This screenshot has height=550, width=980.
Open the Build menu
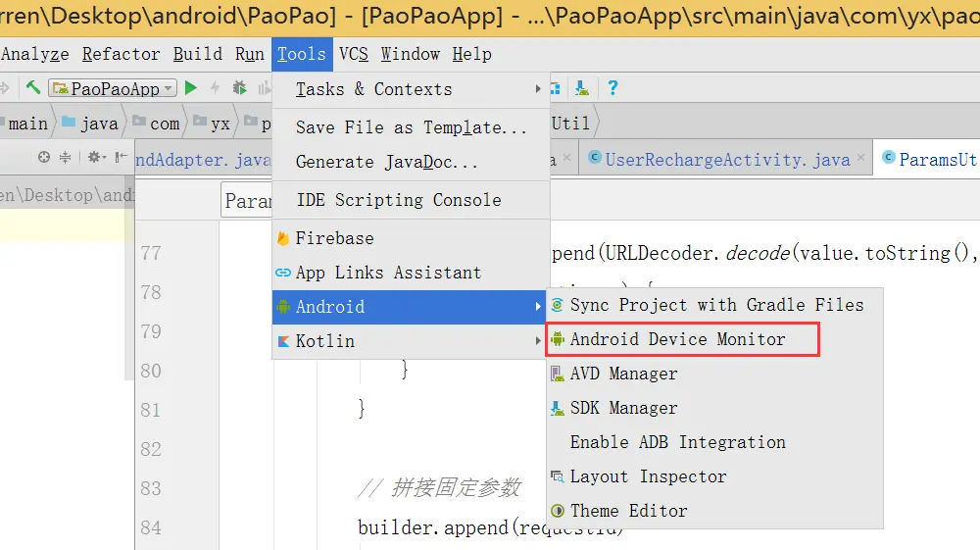[198, 54]
